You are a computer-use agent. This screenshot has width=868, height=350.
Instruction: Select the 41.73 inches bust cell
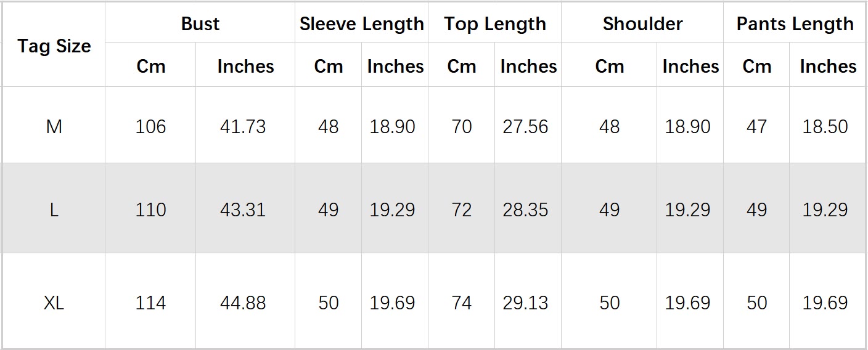pyautogui.click(x=243, y=126)
